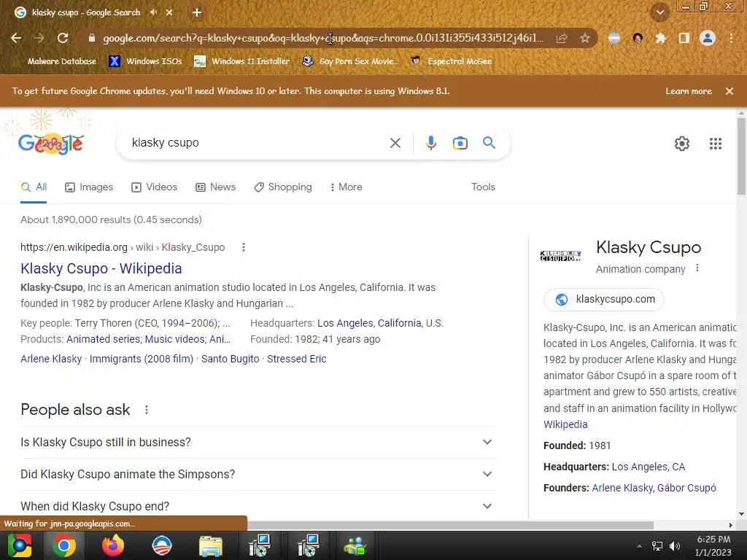Viewport: 747px width, 560px height.
Task: Open Gábor Csupó founder link
Action: point(686,488)
